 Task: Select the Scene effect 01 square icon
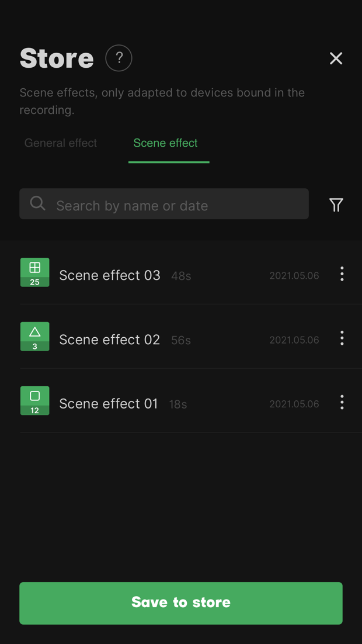(35, 401)
